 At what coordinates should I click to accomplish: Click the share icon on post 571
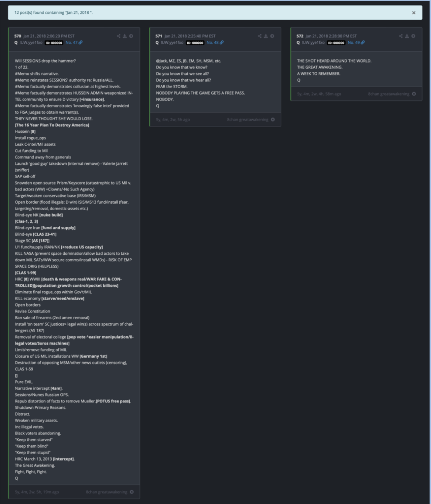260,36
